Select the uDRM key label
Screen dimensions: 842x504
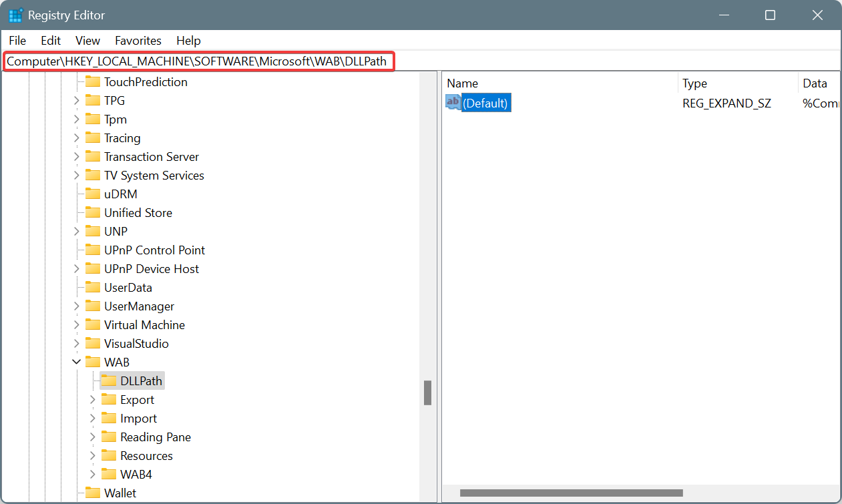point(120,194)
